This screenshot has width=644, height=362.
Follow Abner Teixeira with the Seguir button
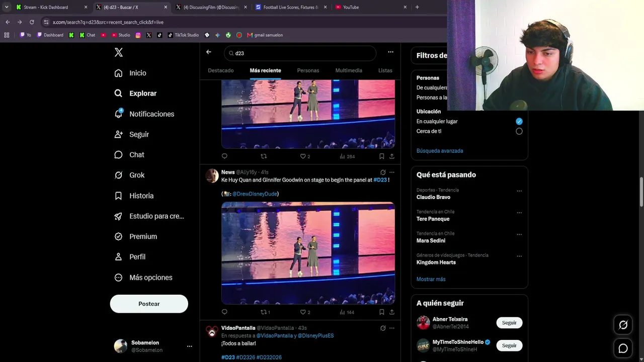click(x=509, y=323)
